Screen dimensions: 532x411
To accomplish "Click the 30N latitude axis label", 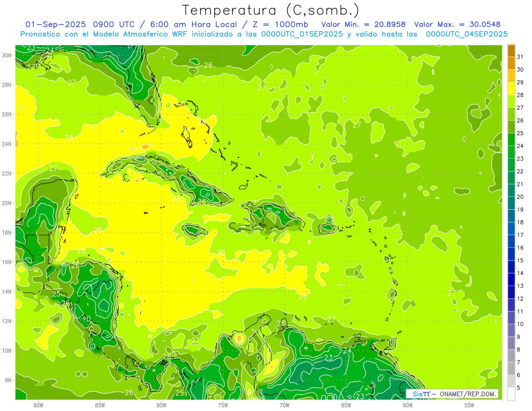I will pyautogui.click(x=7, y=55).
